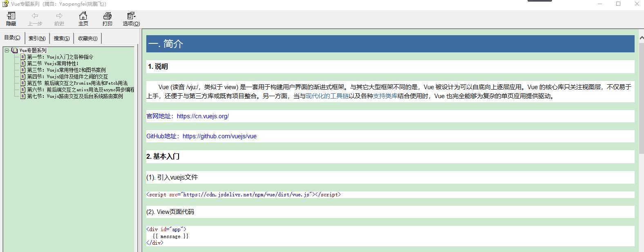This screenshot has height=252, width=644.
Task: Open 第一节: Vuejs入门之各种指令
Action: [60, 57]
